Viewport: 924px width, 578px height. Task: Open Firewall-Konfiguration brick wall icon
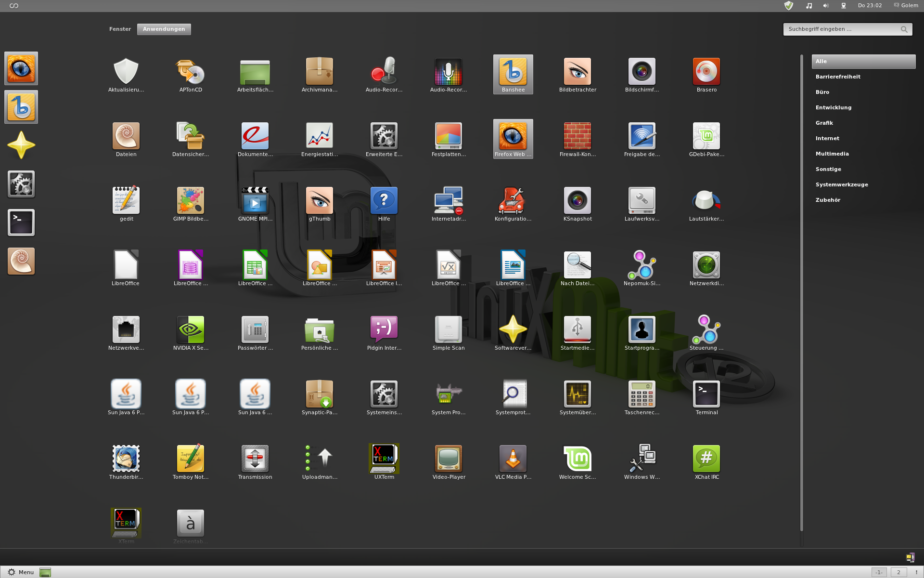click(577, 140)
